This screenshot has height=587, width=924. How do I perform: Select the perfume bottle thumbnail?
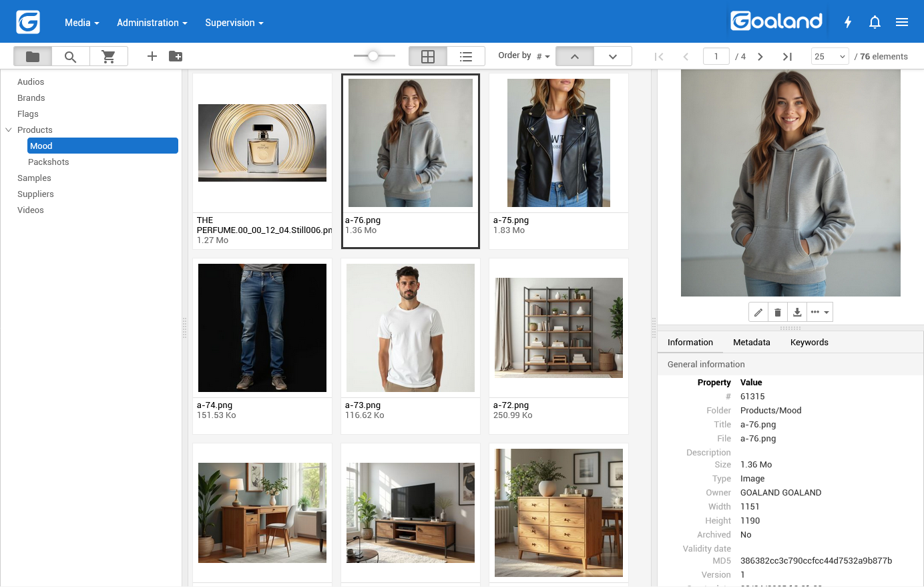click(262, 143)
